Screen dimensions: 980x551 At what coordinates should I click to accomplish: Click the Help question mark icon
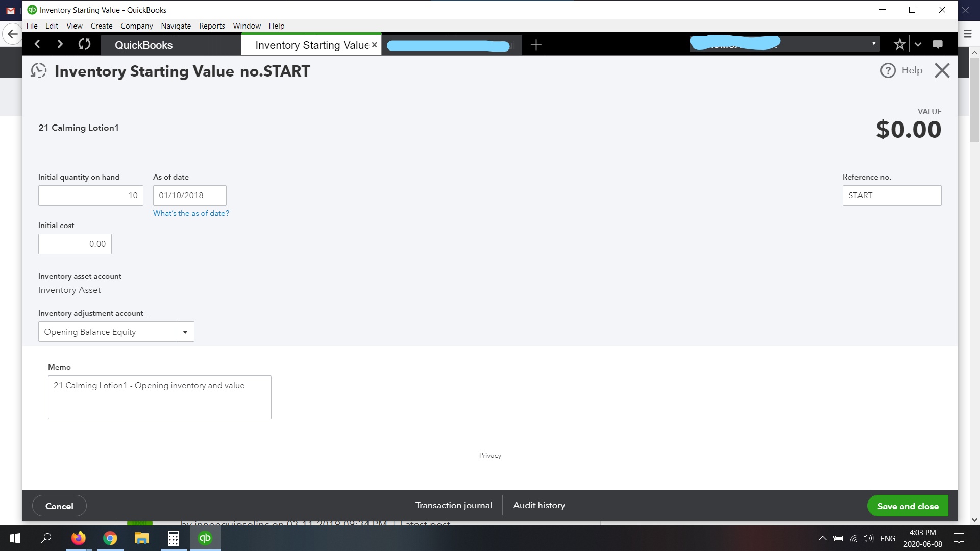[888, 70]
